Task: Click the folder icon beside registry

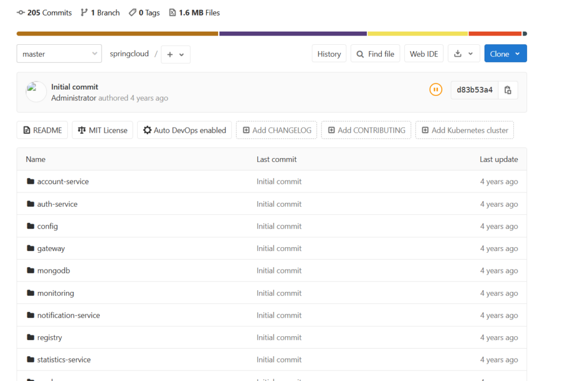Action: click(30, 337)
